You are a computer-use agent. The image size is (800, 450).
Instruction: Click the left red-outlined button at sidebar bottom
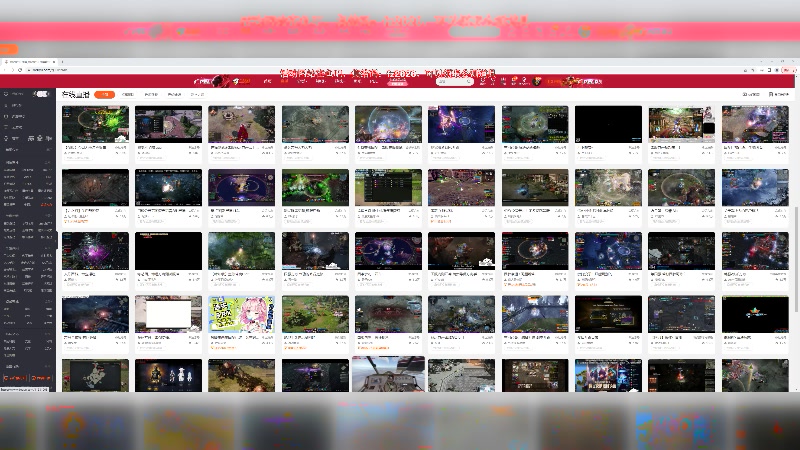coord(15,378)
